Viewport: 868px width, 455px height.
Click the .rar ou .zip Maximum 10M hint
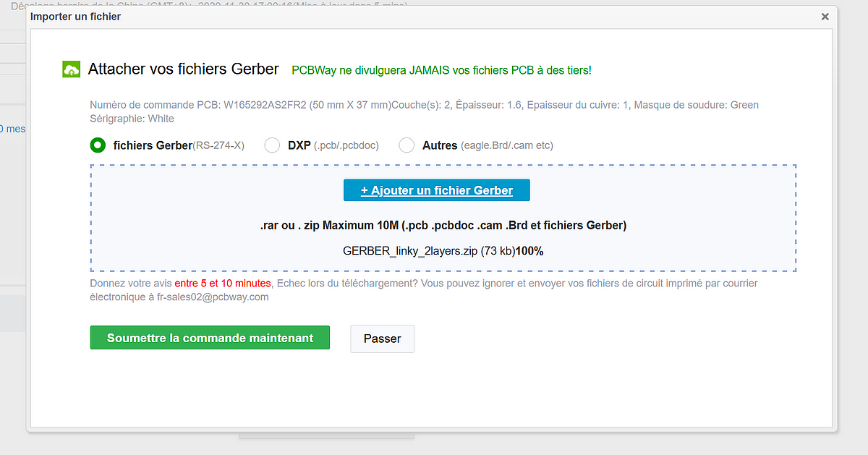click(x=443, y=225)
